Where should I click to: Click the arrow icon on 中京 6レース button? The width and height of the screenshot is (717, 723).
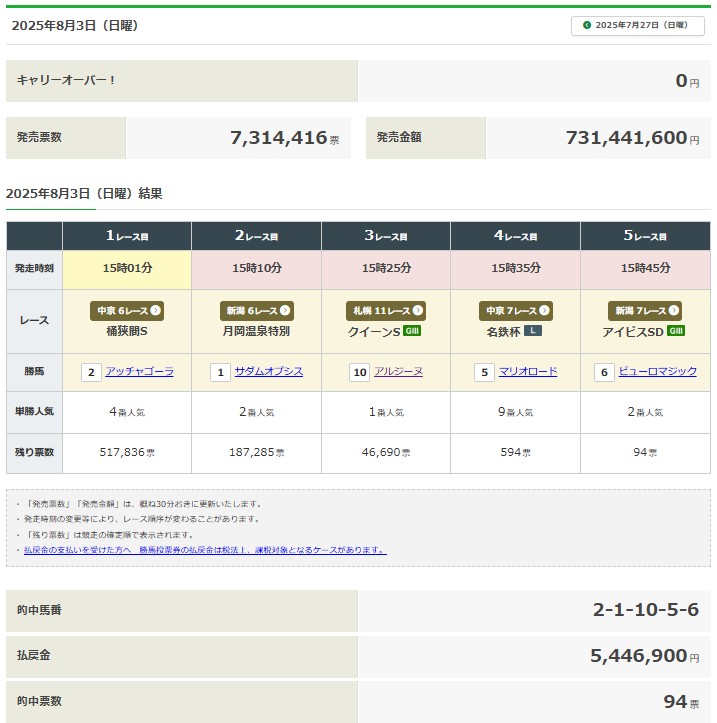(155, 311)
